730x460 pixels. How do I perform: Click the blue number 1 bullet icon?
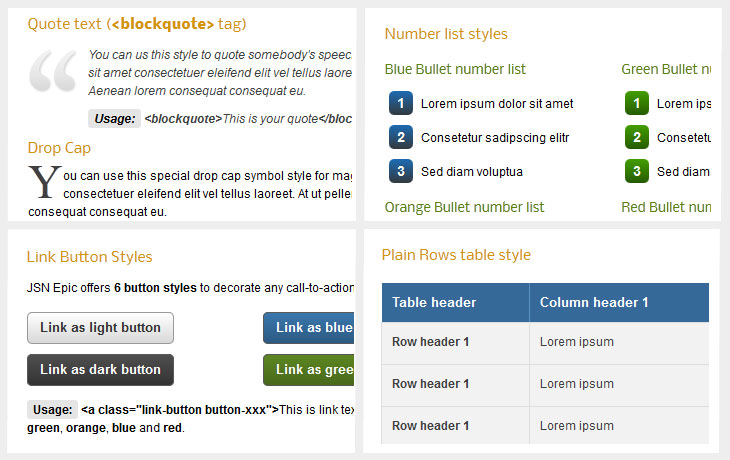coord(400,103)
